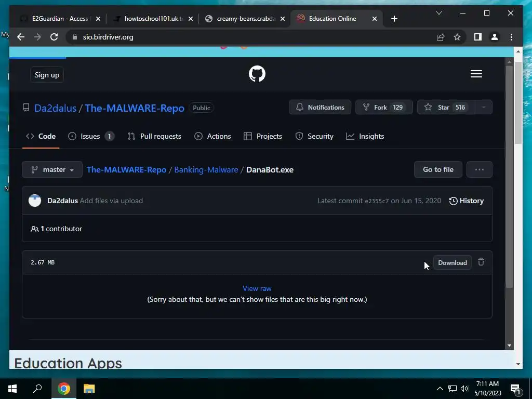Click the Go to file button

coord(438,169)
